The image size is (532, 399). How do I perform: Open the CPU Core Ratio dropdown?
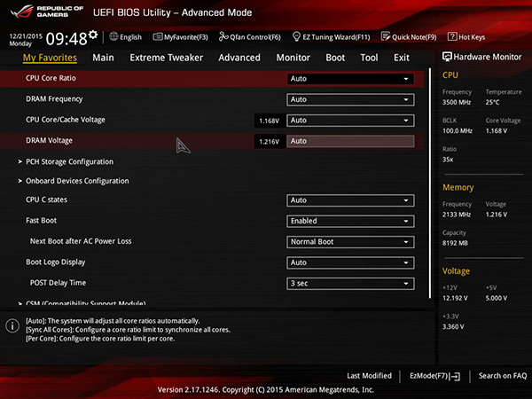pyautogui.click(x=350, y=79)
